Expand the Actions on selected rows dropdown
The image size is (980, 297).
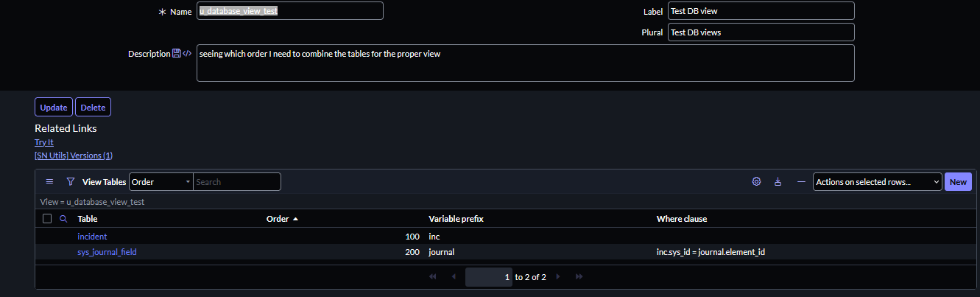(x=877, y=181)
